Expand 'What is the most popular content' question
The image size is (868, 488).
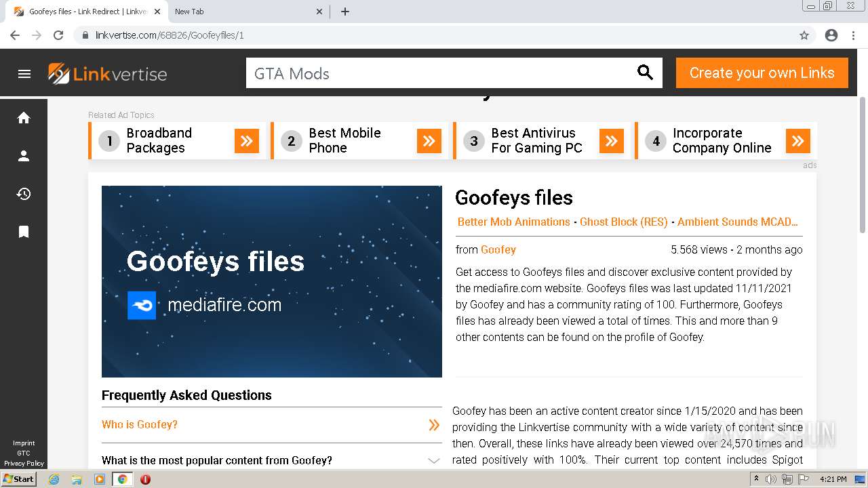point(271,460)
